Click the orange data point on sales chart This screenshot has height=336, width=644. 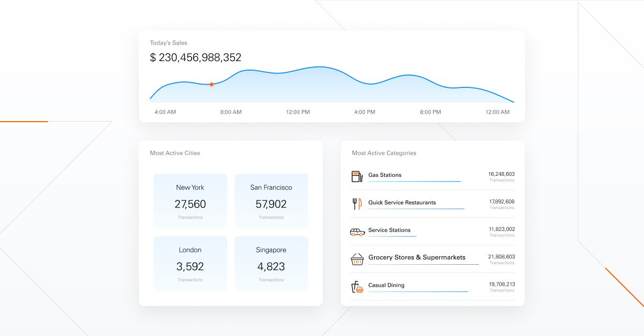click(211, 84)
